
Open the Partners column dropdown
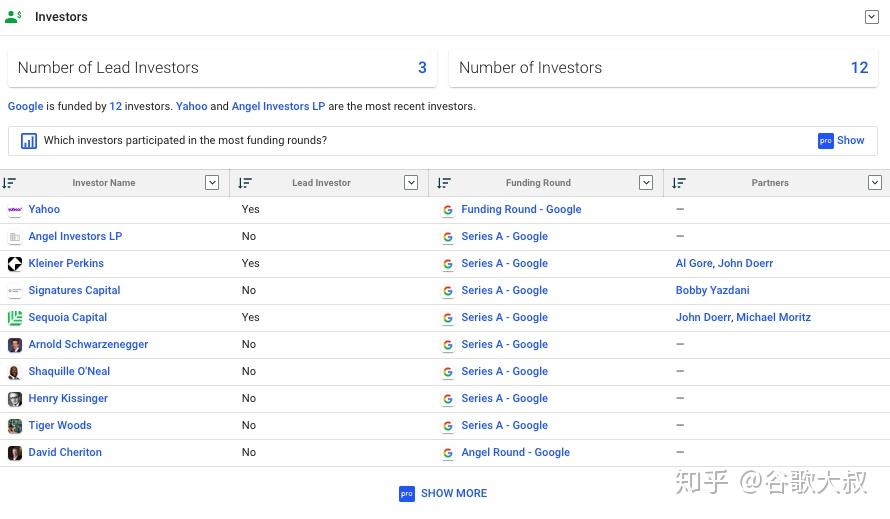[x=875, y=182]
